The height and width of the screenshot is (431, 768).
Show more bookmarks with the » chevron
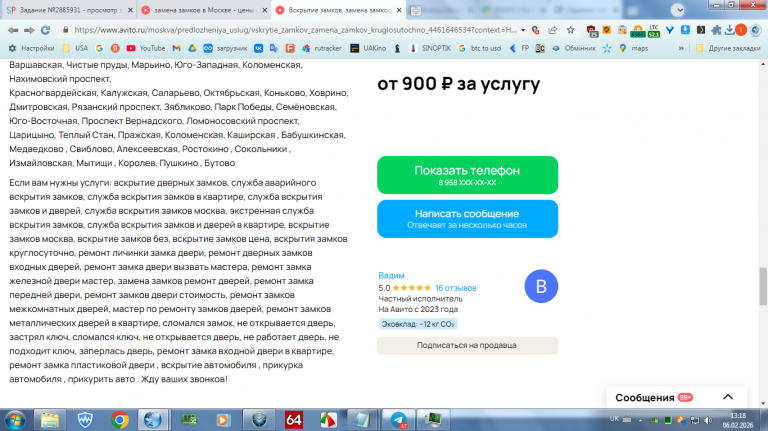tap(681, 48)
